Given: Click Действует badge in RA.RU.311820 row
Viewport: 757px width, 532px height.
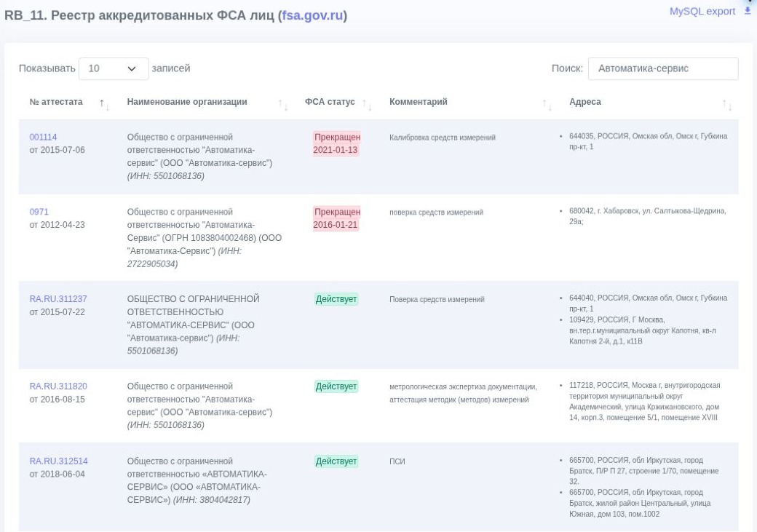Looking at the screenshot, I should point(336,386).
